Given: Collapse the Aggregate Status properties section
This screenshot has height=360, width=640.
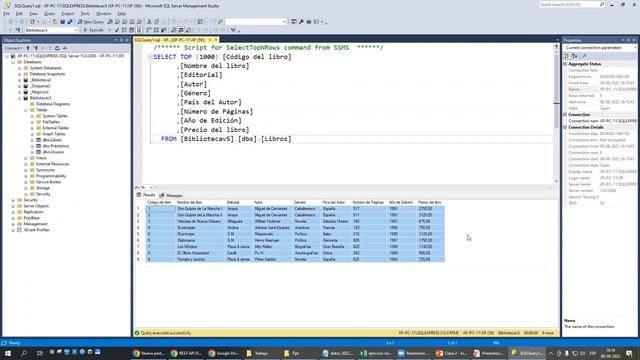Looking at the screenshot, I should pos(565,64).
